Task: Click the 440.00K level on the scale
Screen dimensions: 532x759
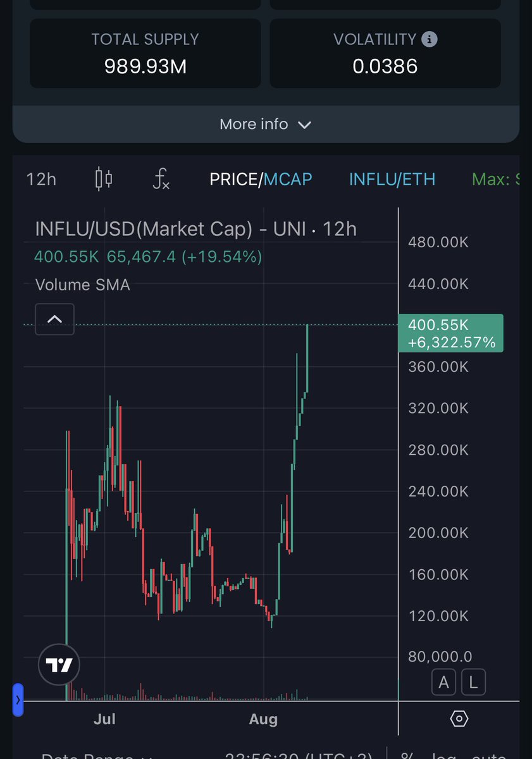Action: coord(439,284)
